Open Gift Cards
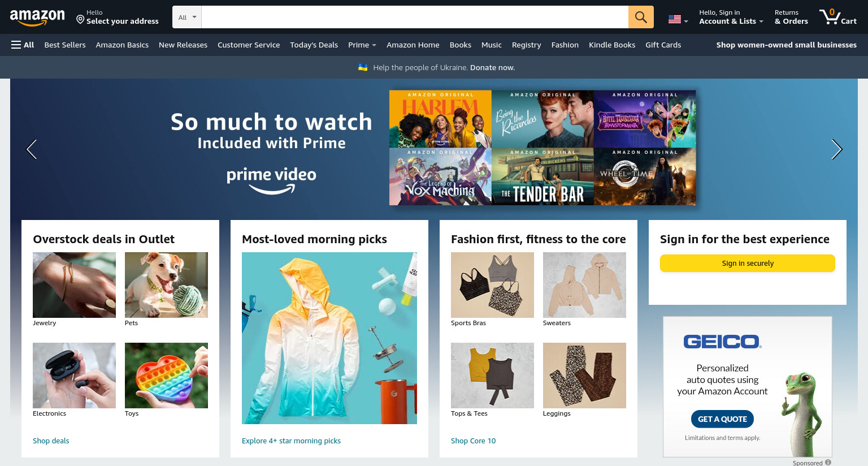The height and width of the screenshot is (466, 868). coord(663,45)
